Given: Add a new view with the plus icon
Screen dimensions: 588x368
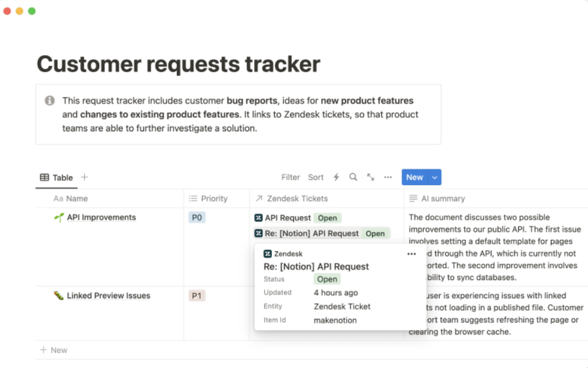Looking at the screenshot, I should [85, 177].
